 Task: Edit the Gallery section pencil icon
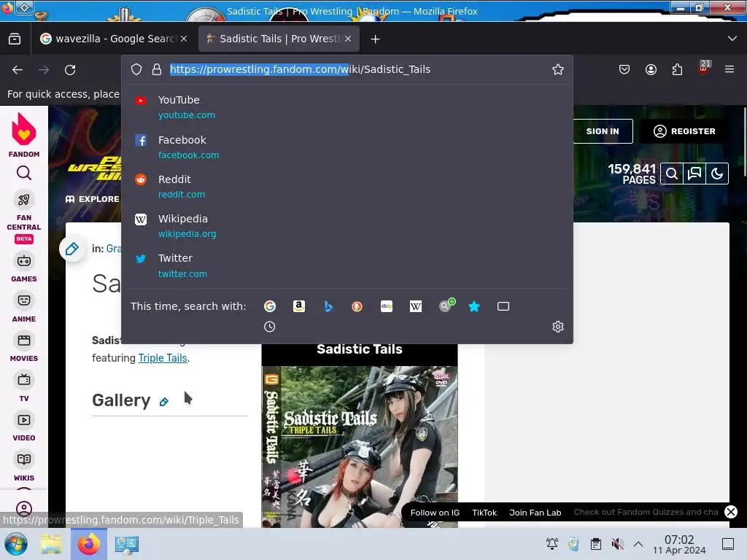(164, 402)
